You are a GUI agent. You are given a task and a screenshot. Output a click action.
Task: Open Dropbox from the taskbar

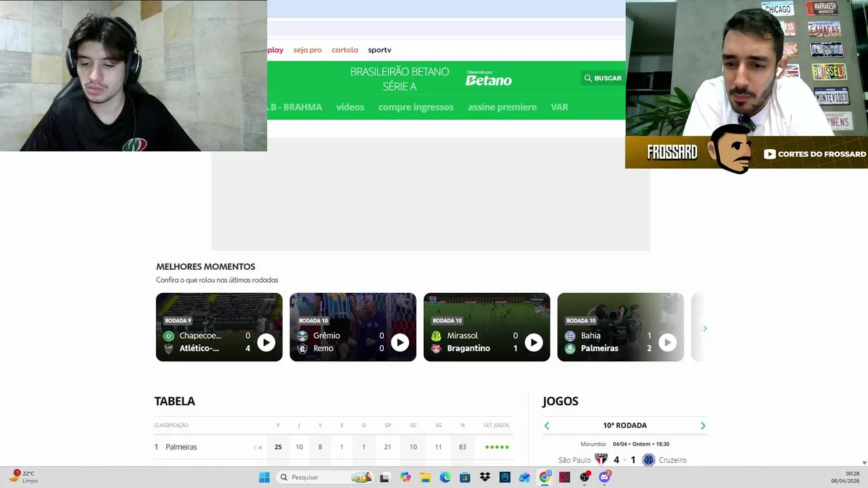point(485,477)
